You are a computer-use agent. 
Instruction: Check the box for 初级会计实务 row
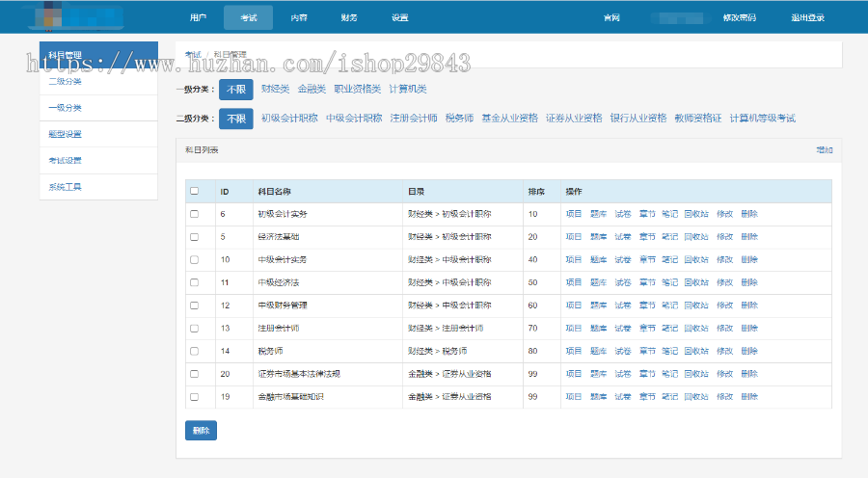click(195, 214)
